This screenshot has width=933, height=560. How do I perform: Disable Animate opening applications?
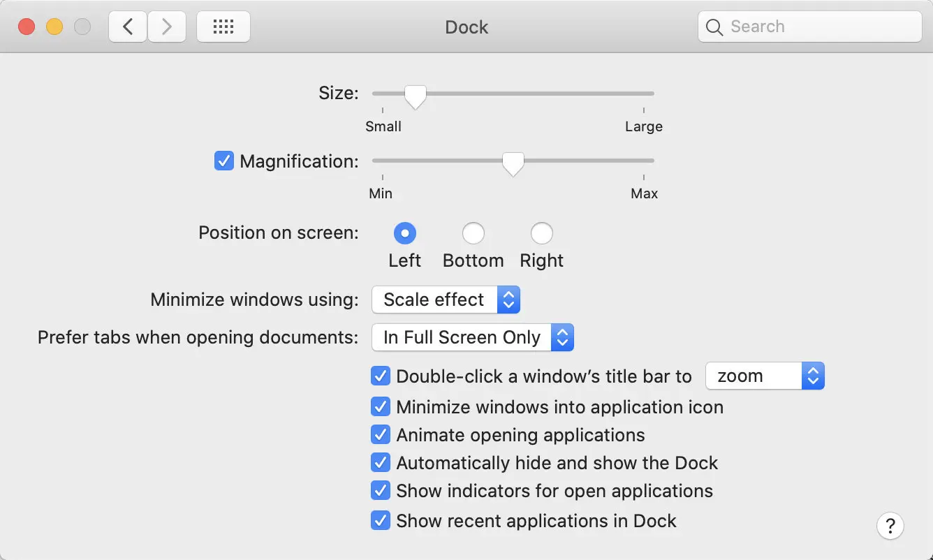point(381,434)
